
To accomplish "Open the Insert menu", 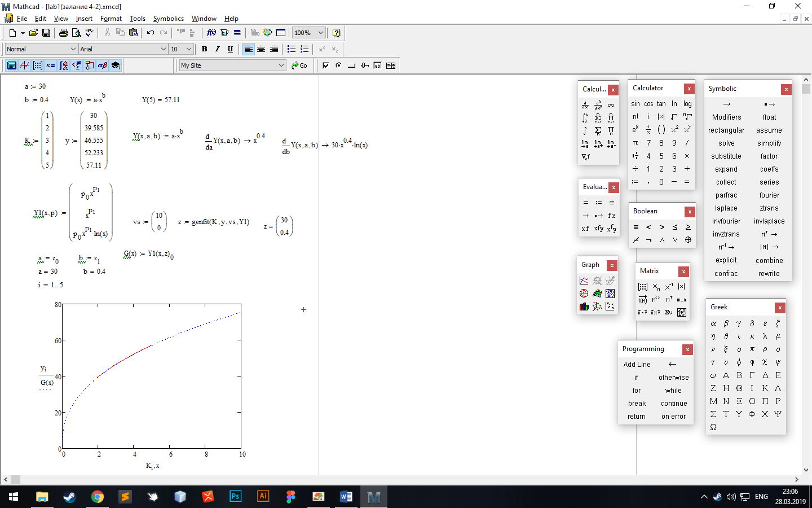I will 84,19.
